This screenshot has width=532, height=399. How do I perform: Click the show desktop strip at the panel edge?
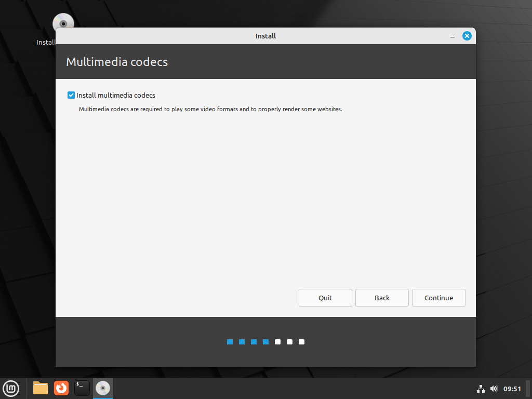(528, 389)
